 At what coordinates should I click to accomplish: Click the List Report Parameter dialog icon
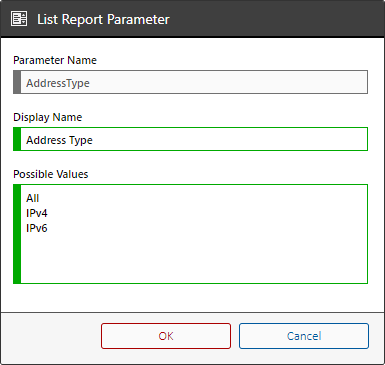(19, 19)
